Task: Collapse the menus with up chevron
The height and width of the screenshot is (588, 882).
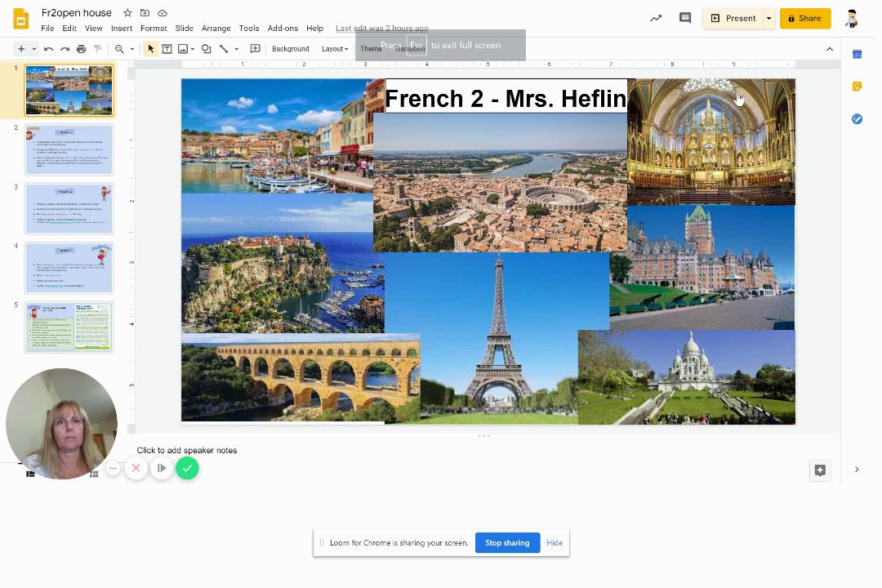Action: (x=830, y=50)
